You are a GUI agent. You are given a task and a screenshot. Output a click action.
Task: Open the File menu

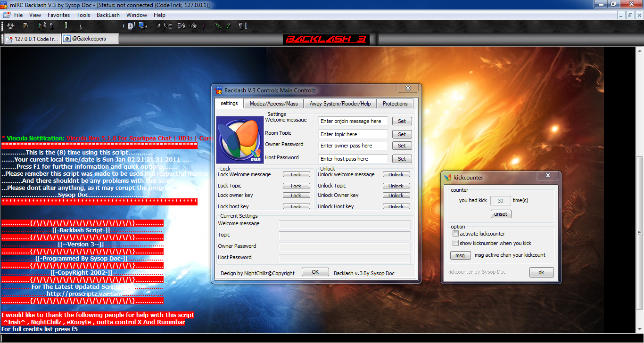click(x=18, y=15)
